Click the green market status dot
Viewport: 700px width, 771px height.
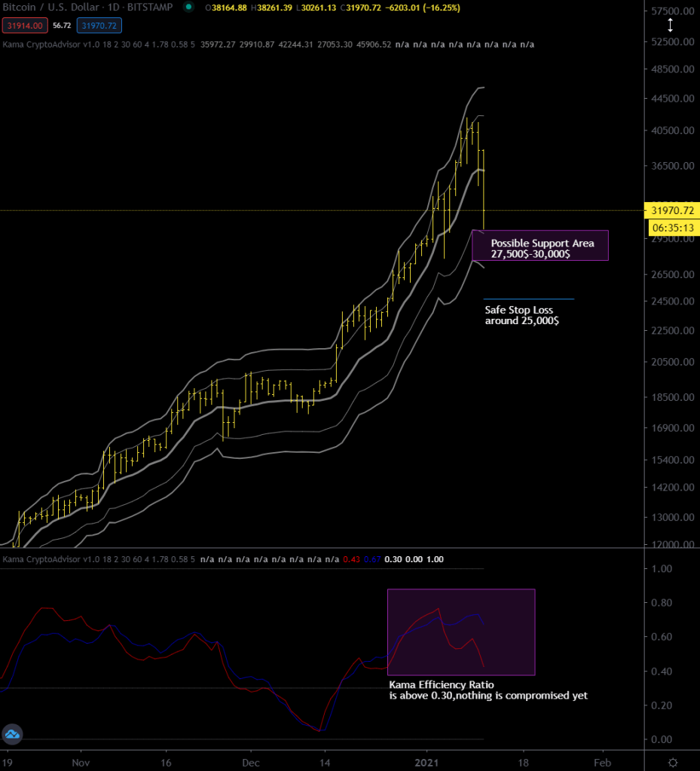(x=187, y=8)
